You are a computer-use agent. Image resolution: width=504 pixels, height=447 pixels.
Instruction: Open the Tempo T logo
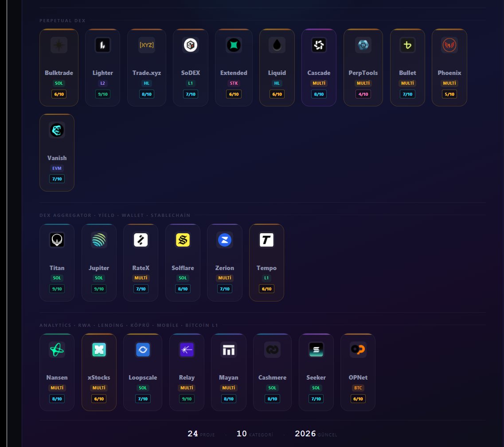point(266,240)
